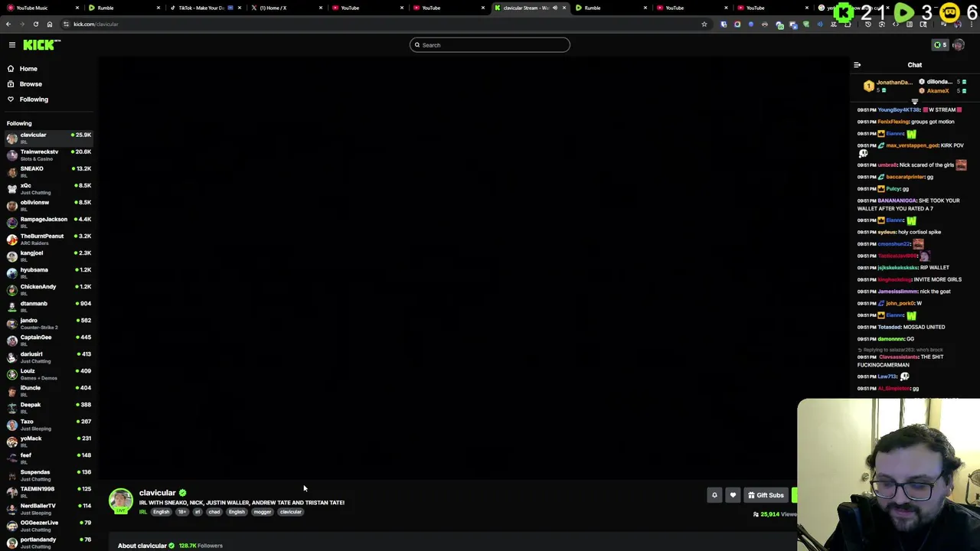
Task: Click the chad tag
Action: [x=214, y=512]
